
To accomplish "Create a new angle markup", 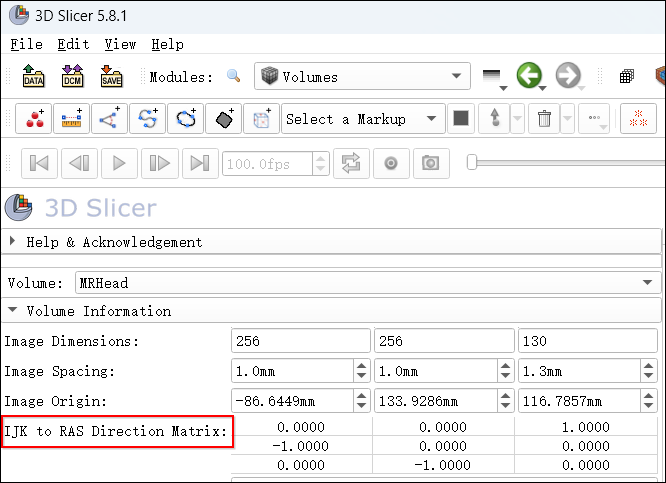I will tap(109, 119).
